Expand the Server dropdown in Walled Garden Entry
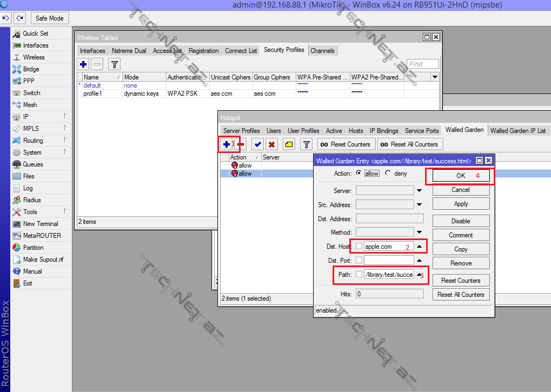 [419, 191]
